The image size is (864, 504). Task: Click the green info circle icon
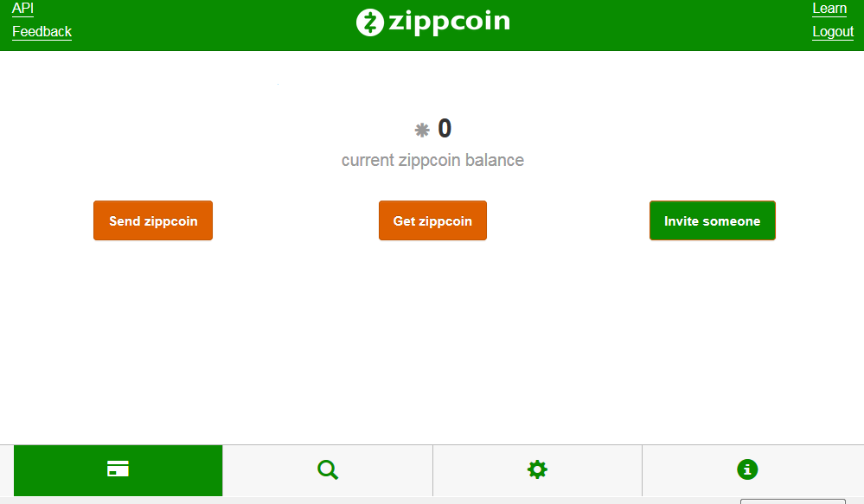747,469
